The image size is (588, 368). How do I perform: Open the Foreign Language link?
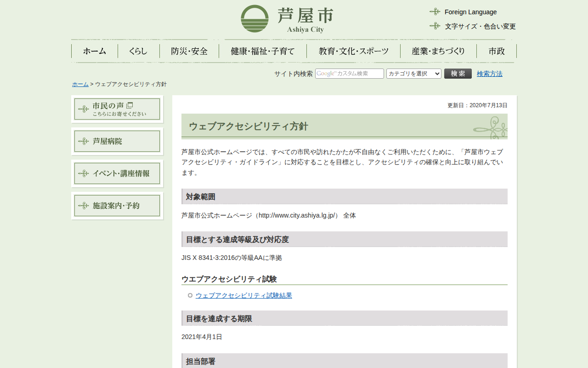tap(470, 12)
